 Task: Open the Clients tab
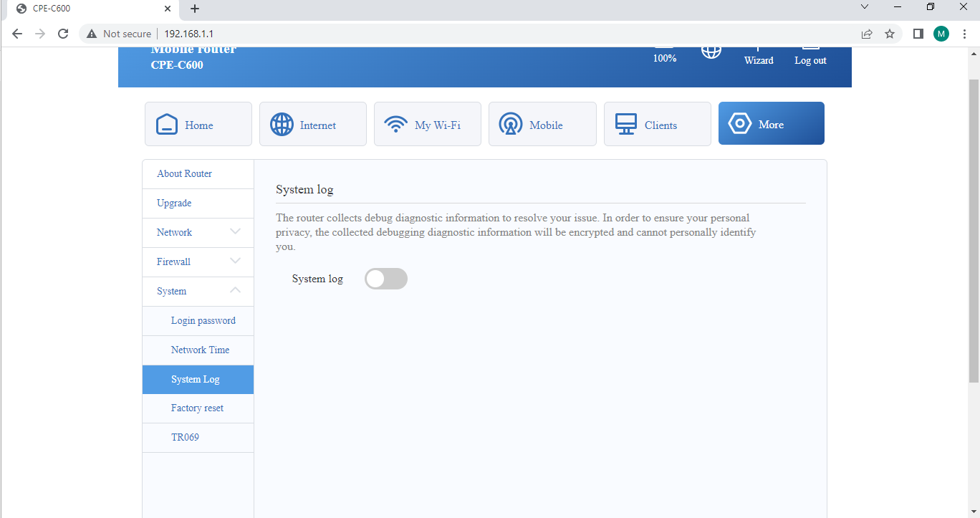point(658,124)
